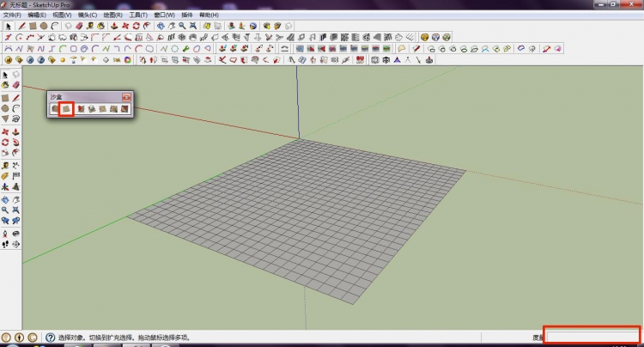Pick the Zoom magnifier in top toolbar
644x347 pixels.
click(x=182, y=27)
